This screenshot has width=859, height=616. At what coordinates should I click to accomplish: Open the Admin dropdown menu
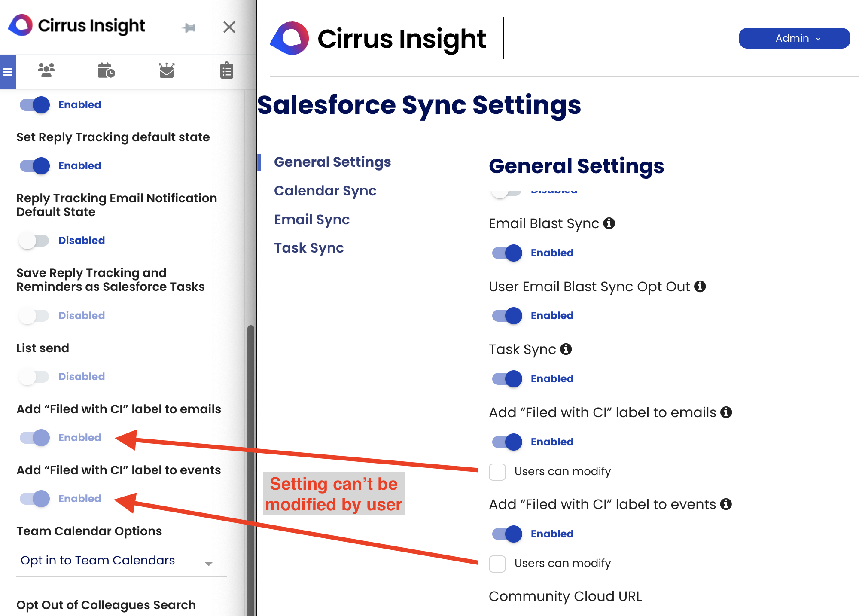pyautogui.click(x=794, y=38)
